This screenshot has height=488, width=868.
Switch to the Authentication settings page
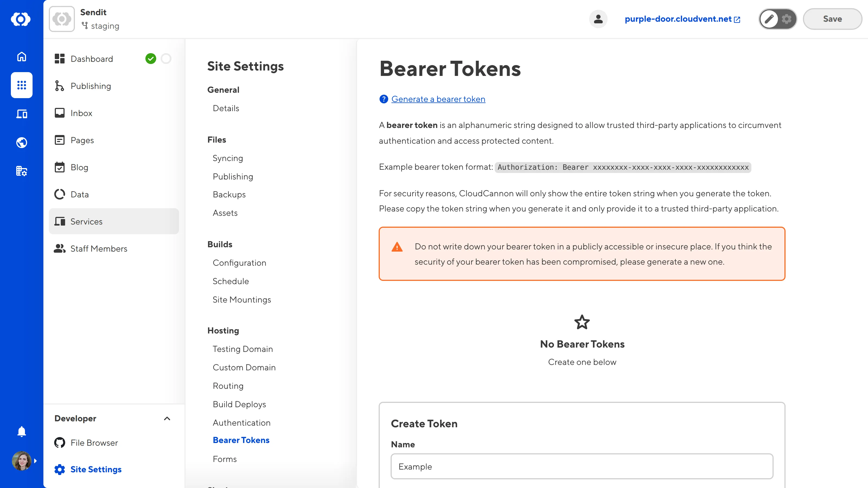tap(241, 423)
